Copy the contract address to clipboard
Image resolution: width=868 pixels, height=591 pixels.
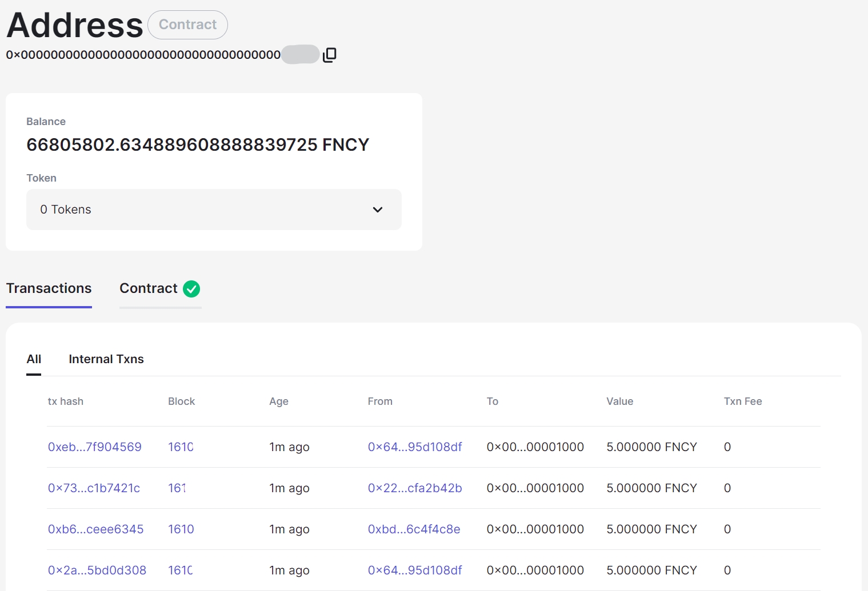click(x=330, y=55)
